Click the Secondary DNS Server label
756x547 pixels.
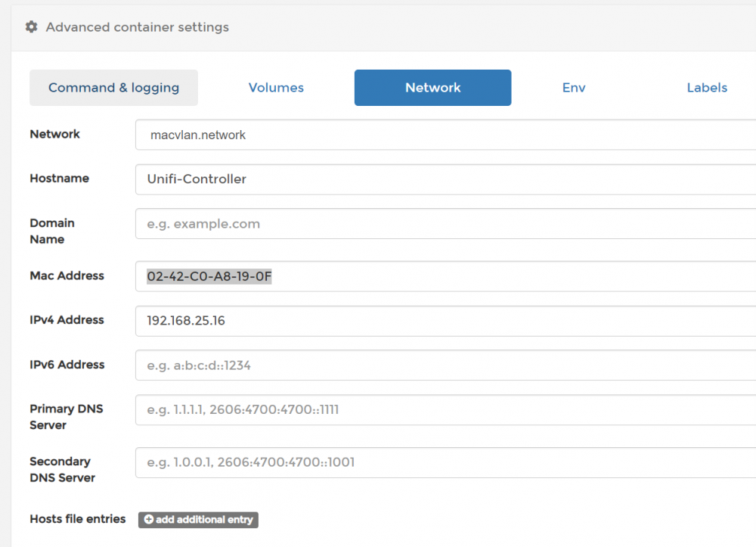[x=63, y=469]
